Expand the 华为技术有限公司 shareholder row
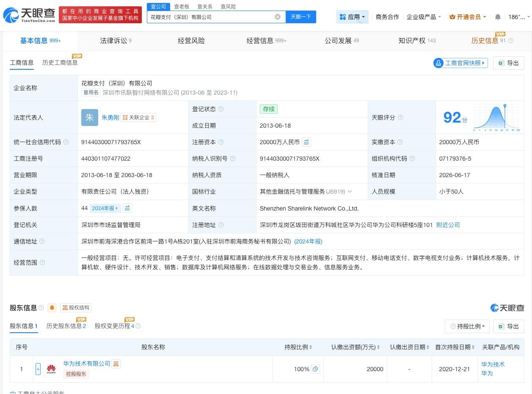The width and height of the screenshot is (532, 394). click(38, 369)
